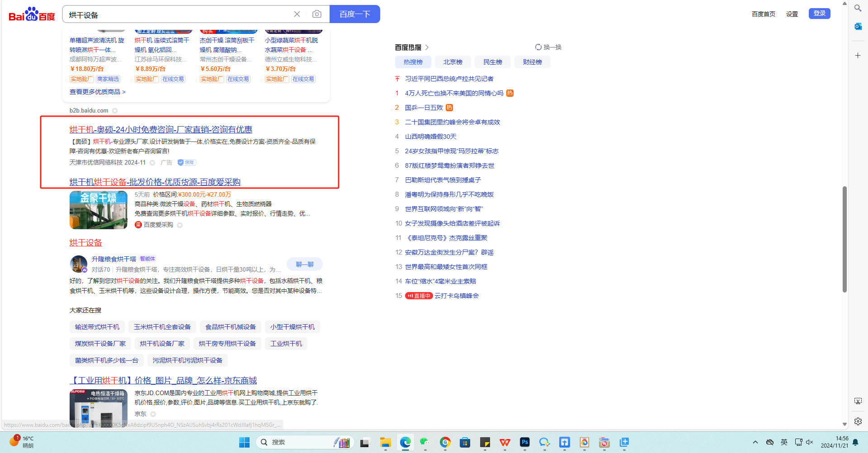Viewport: 868px width, 453px height.
Task: Open the 【工业用烘干机】京东商城 result link
Action: point(163,380)
